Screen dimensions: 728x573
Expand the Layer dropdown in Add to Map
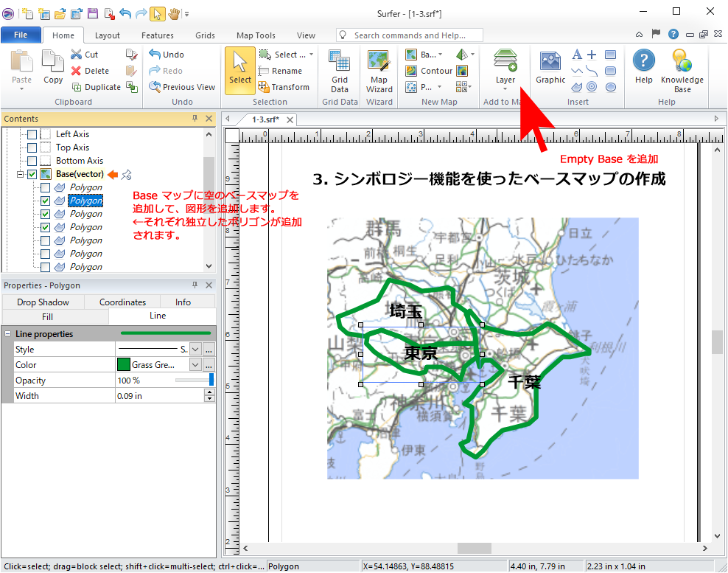pyautogui.click(x=505, y=88)
